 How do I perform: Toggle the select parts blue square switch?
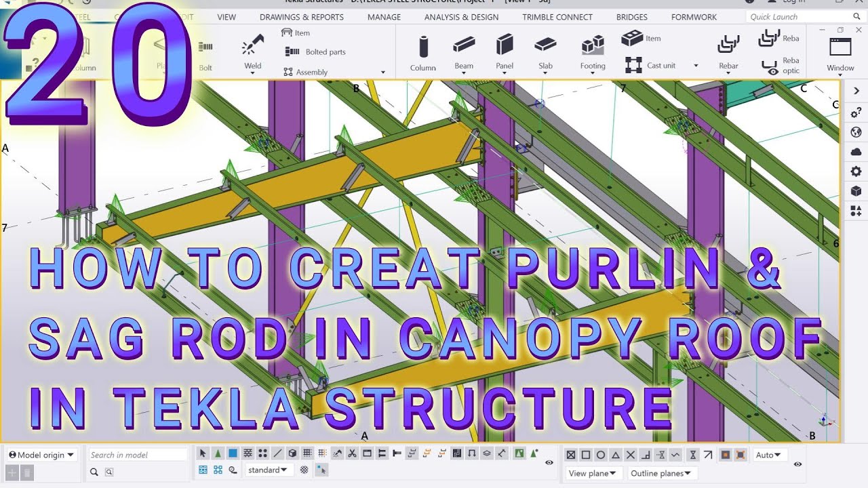tap(233, 453)
